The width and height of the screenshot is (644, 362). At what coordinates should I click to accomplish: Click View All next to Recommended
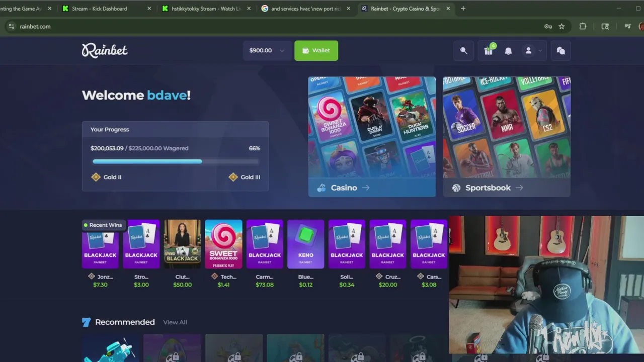click(x=175, y=322)
